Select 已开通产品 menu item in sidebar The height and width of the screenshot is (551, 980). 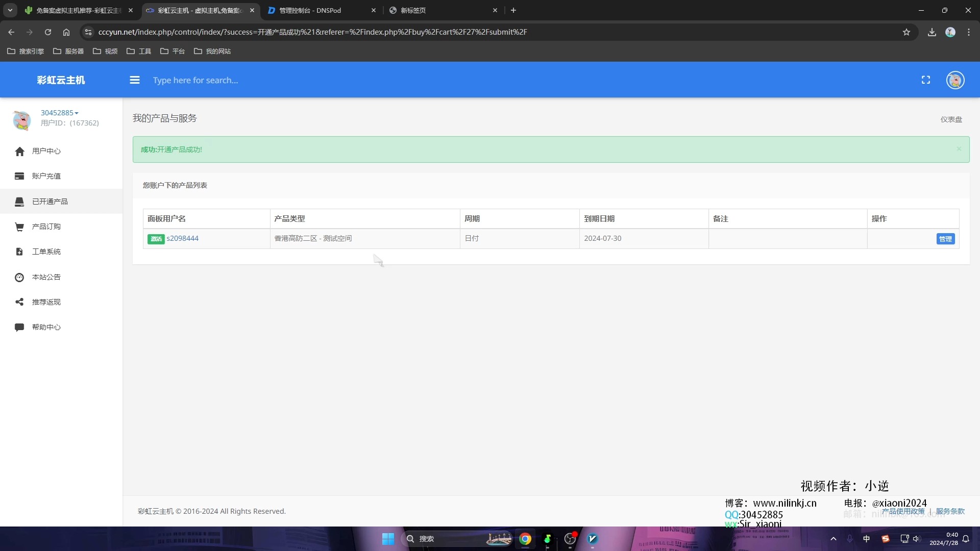pos(50,202)
